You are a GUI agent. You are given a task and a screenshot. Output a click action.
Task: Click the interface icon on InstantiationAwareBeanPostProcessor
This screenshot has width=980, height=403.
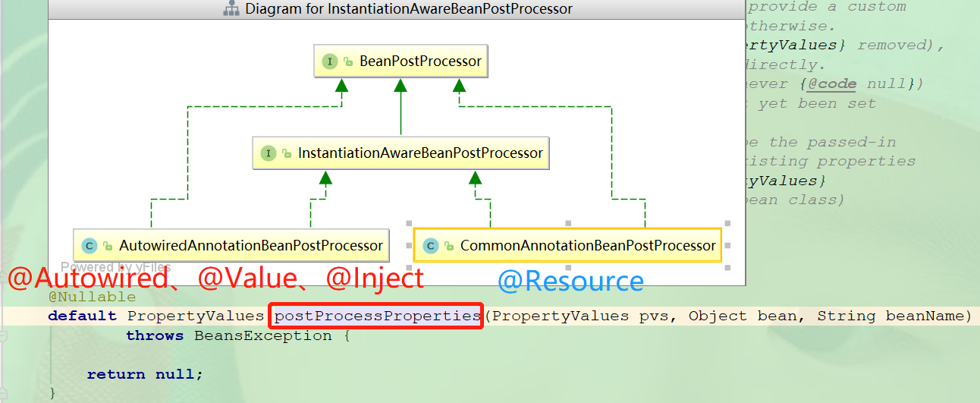coord(268,153)
